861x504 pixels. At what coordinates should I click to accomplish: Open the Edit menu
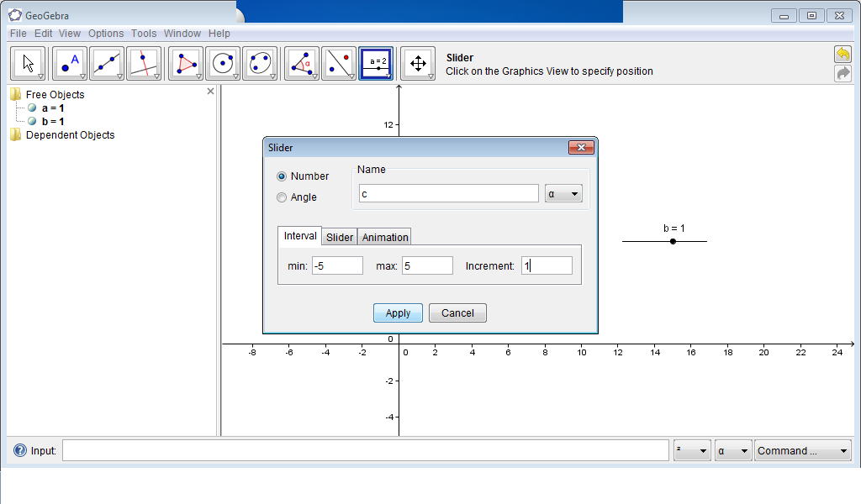(x=44, y=34)
